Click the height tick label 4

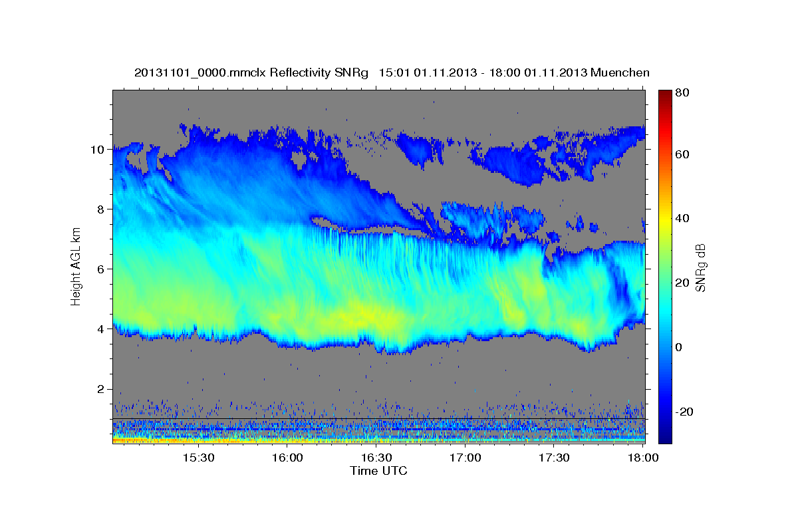click(x=101, y=329)
